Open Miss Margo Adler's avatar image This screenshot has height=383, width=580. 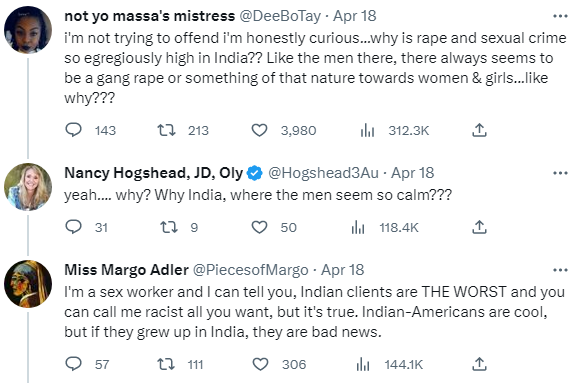pos(28,284)
